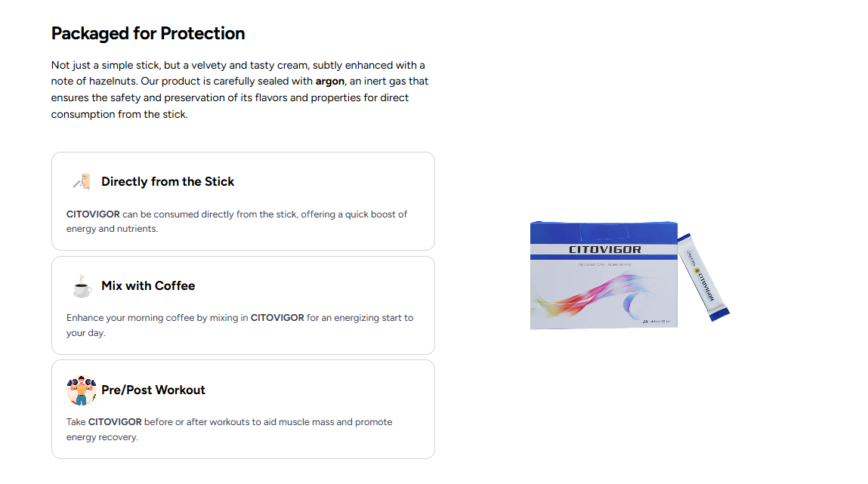Click the "energy recovery." line in workout card

pyautogui.click(x=102, y=437)
